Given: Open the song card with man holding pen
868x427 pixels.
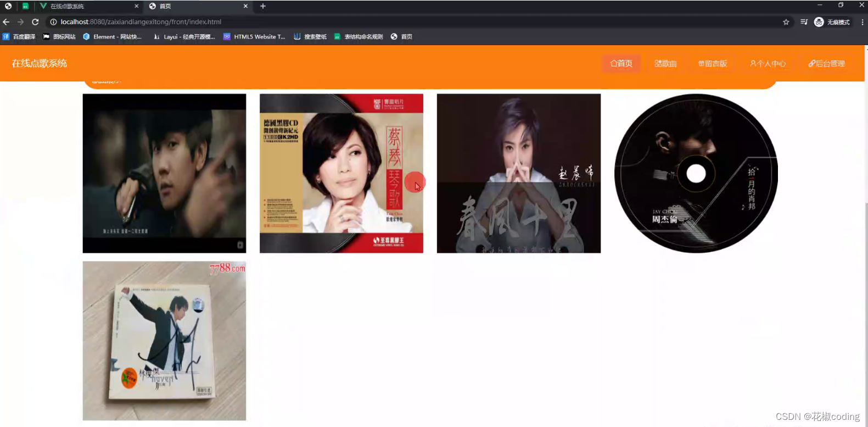Looking at the screenshot, I should [x=164, y=173].
